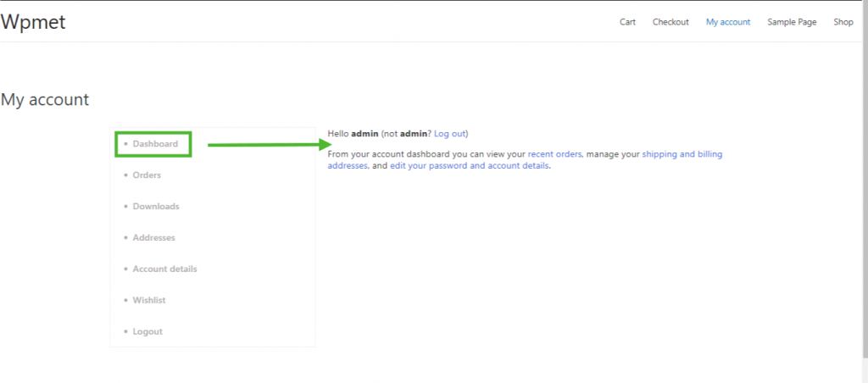The height and width of the screenshot is (383, 868).
Task: Select Dashboard in account sidebar
Action: (155, 144)
